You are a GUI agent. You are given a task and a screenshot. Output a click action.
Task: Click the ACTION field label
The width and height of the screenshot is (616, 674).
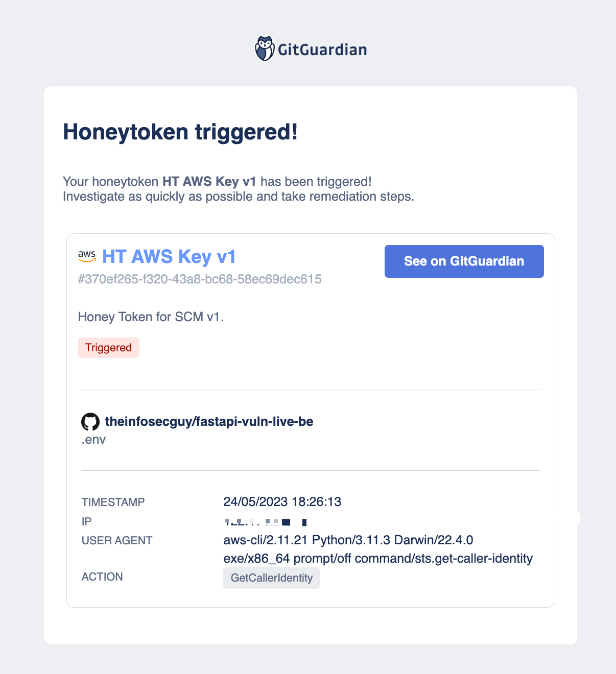click(x=102, y=577)
